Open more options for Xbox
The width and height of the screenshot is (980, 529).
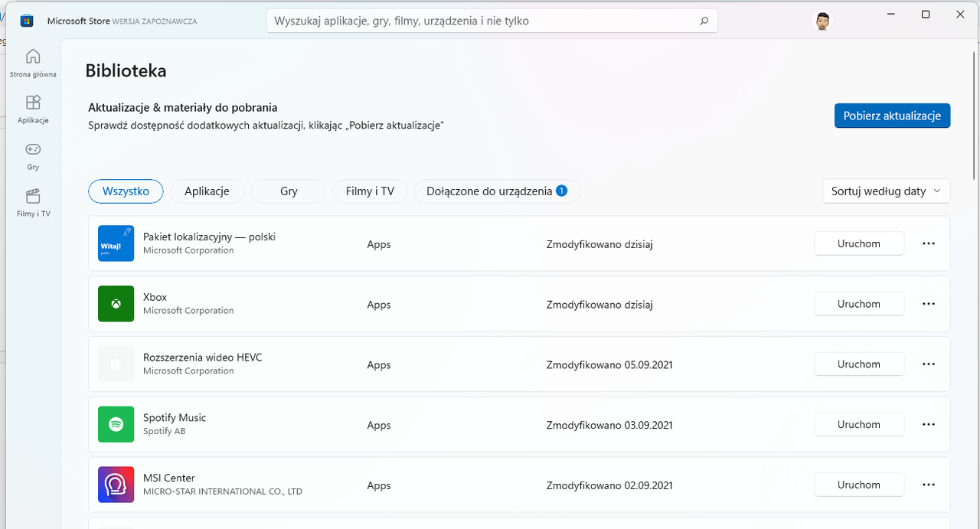point(929,304)
